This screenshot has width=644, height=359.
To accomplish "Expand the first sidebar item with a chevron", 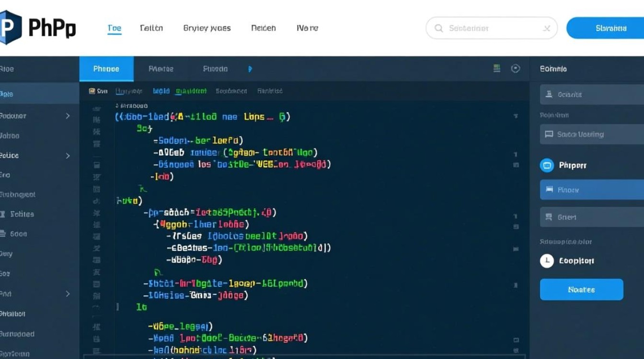I will [68, 116].
